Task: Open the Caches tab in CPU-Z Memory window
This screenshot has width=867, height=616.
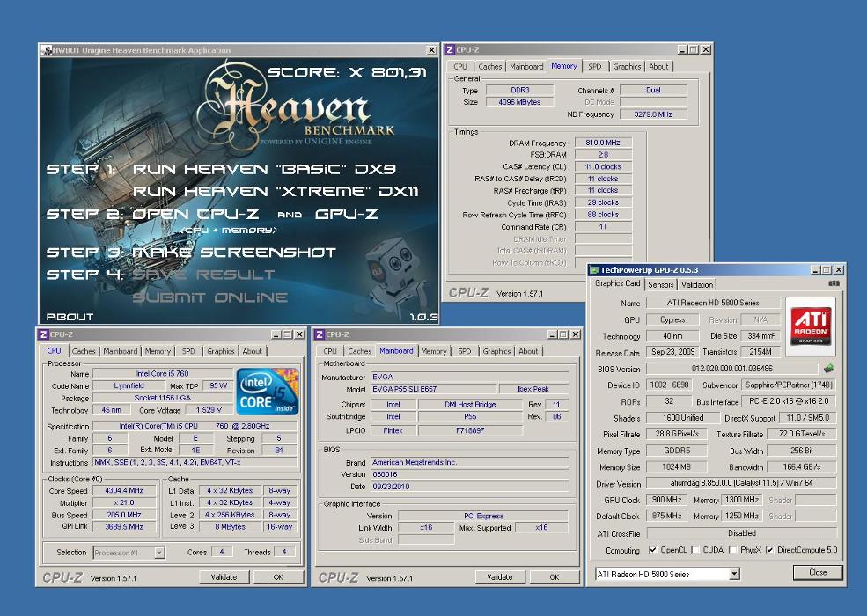Action: pos(490,66)
